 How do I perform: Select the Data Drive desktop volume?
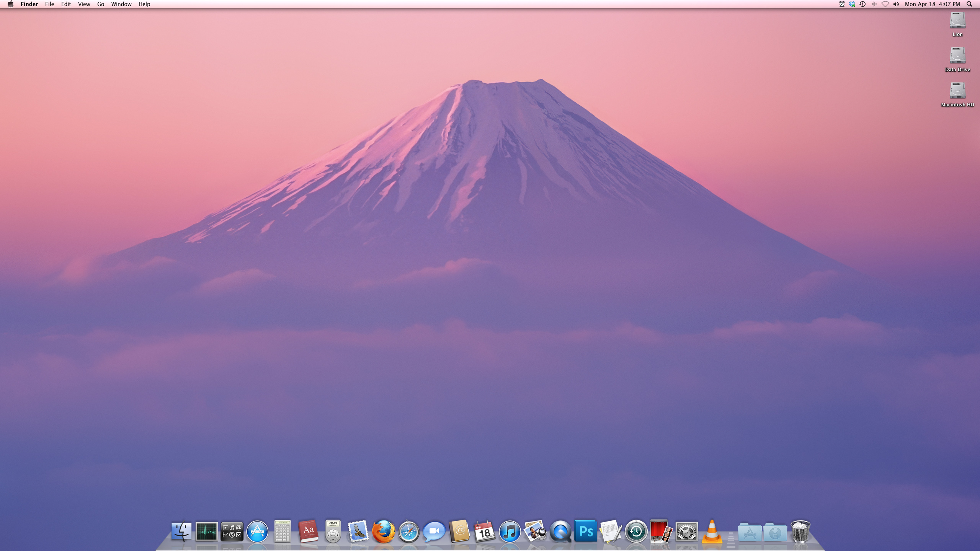point(957,56)
